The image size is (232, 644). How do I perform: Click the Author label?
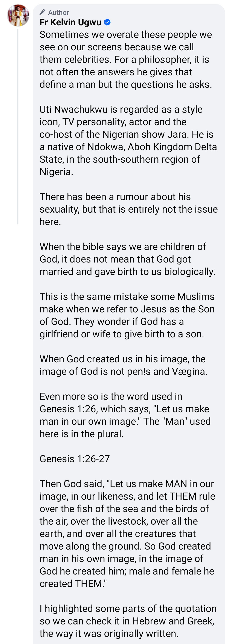(x=58, y=12)
